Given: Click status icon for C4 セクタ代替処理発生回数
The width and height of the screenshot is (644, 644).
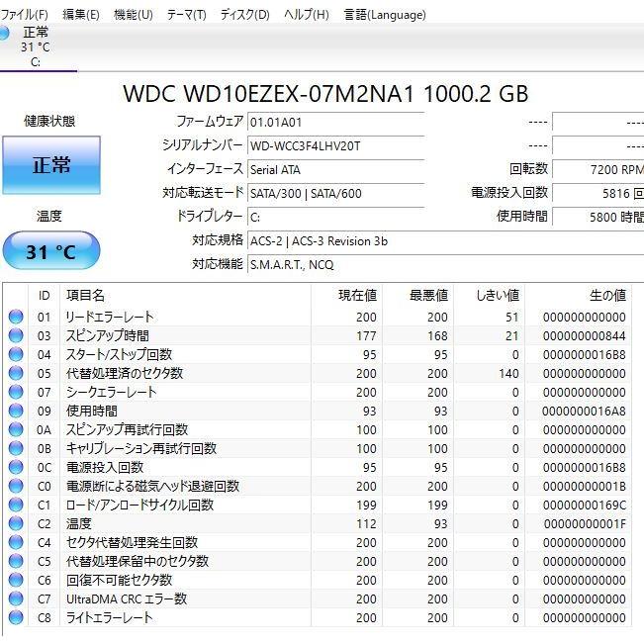Looking at the screenshot, I should (16, 542).
